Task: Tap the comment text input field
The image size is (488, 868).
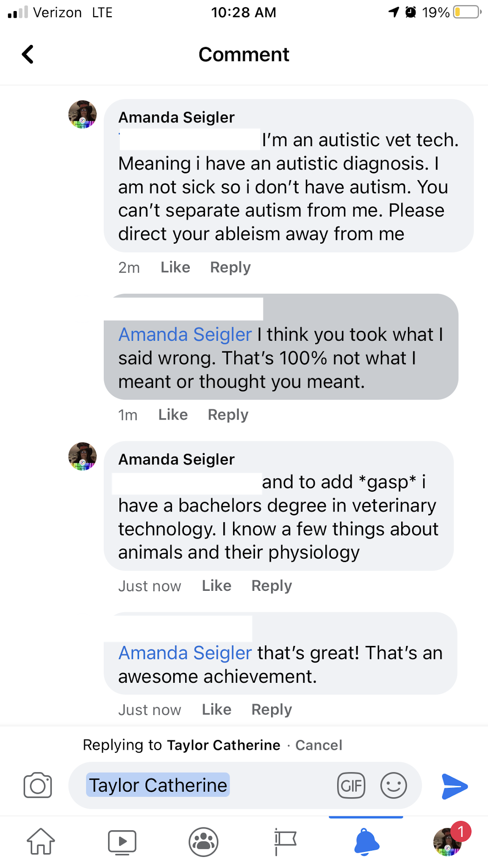Action: (280, 785)
